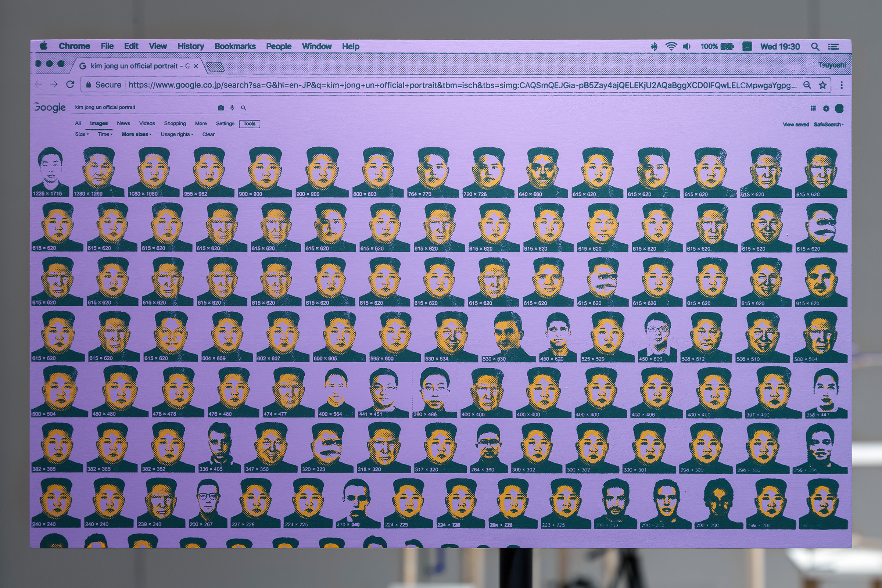This screenshot has width=882, height=588.
Task: Click the volume speaker icon
Action: [686, 47]
